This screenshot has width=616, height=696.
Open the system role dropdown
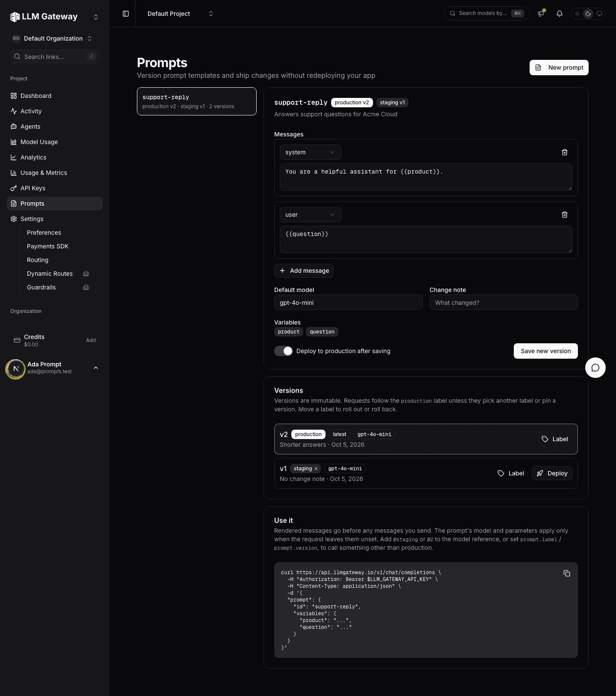point(310,152)
